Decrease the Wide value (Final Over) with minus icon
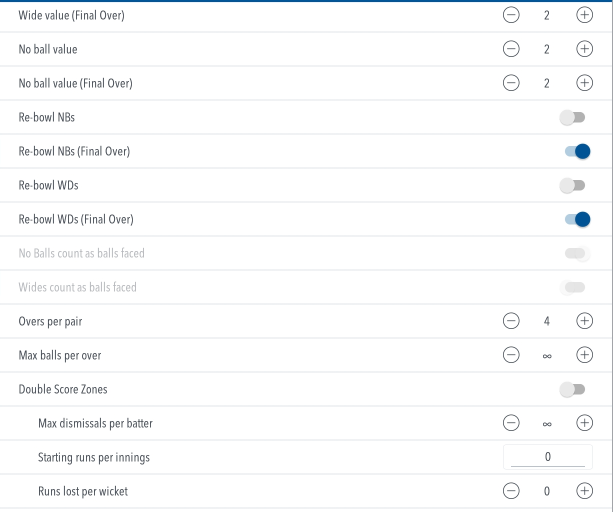The width and height of the screenshot is (613, 512). tap(511, 15)
